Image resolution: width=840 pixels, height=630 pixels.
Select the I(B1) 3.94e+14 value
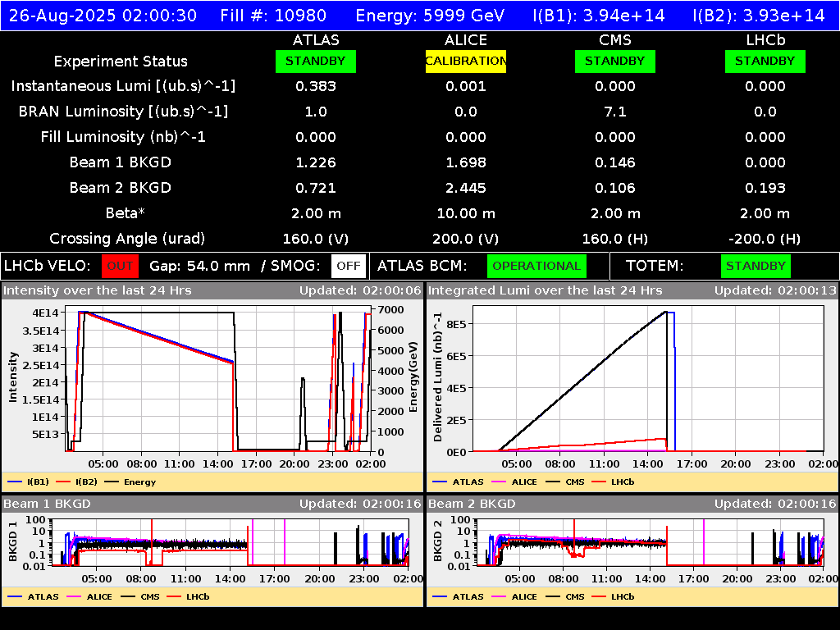coord(599,16)
